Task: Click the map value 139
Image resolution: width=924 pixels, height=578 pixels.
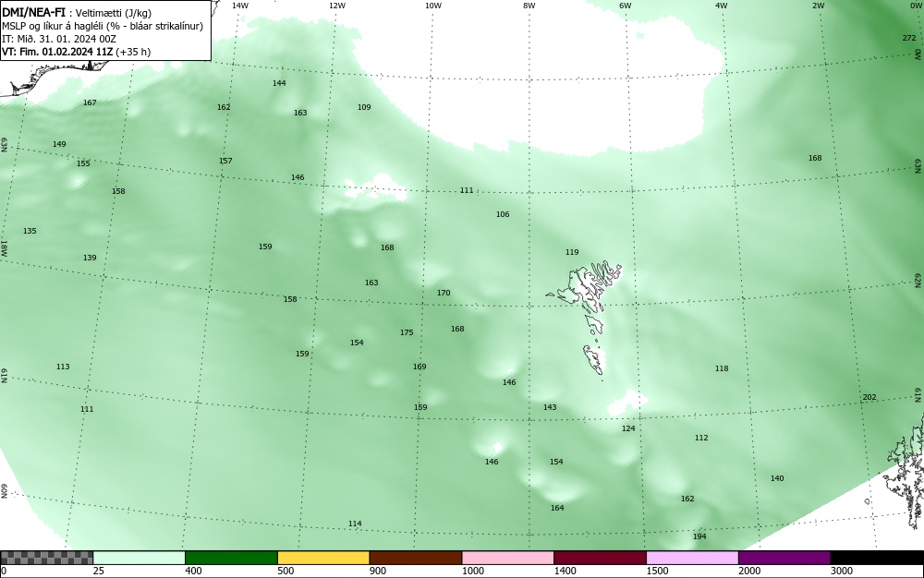Action: [x=90, y=258]
